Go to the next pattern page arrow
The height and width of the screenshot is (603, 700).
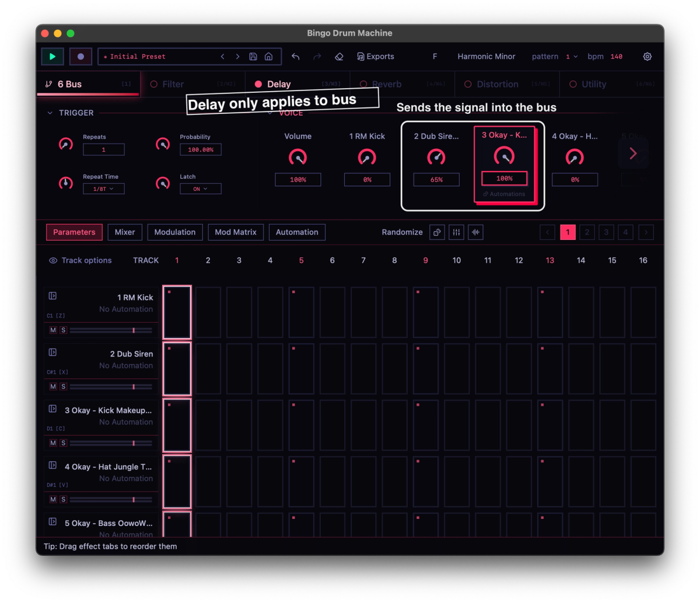[x=646, y=232]
